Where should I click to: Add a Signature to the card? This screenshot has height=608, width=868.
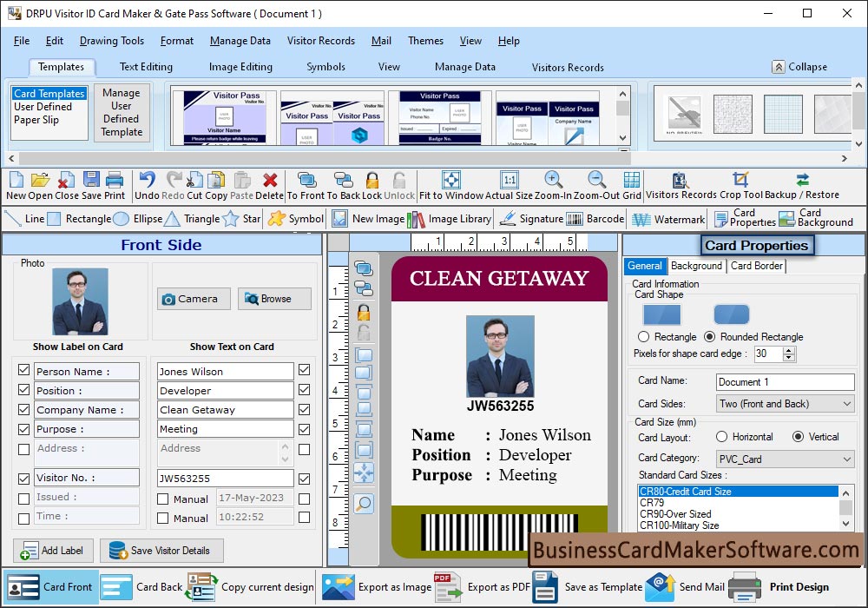click(531, 219)
